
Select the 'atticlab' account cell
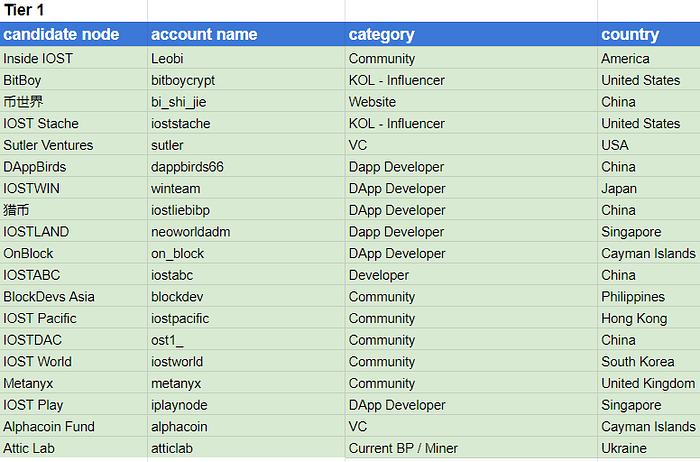pos(246,448)
